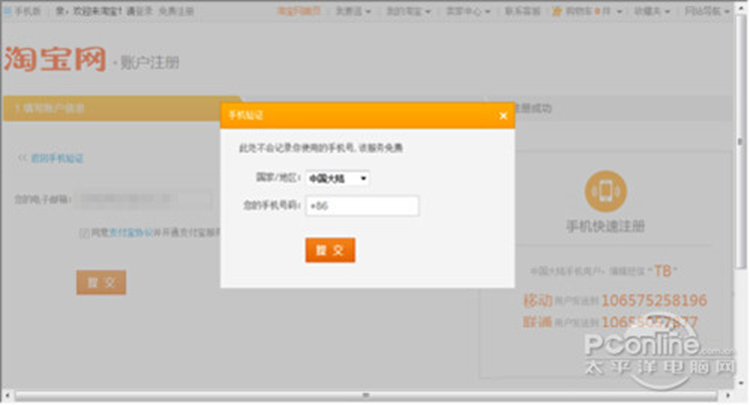The width and height of the screenshot is (750, 405).
Task: Expand the 收藏夹 top menu
Action: coord(652,11)
